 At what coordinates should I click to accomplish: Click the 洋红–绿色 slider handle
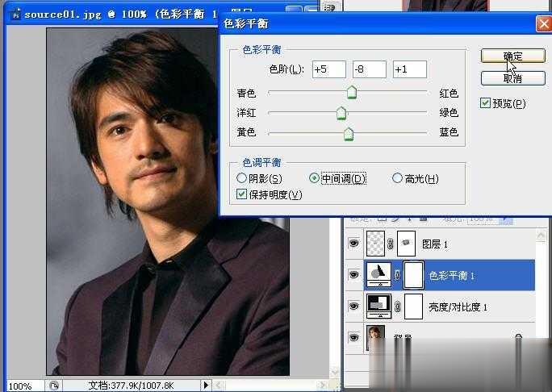(x=341, y=113)
